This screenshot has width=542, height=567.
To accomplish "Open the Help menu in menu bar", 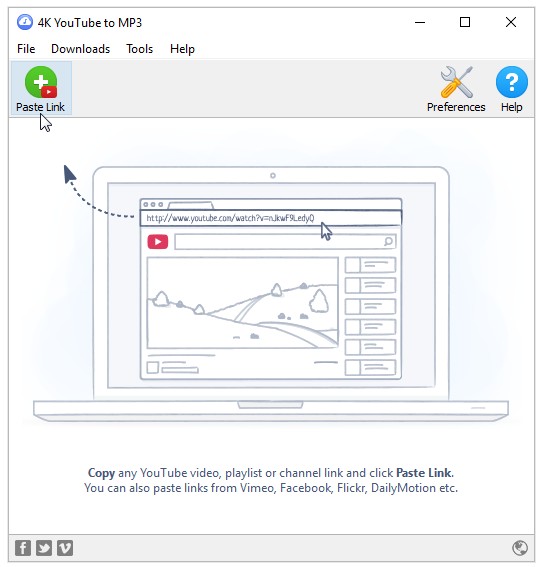I will 182,49.
